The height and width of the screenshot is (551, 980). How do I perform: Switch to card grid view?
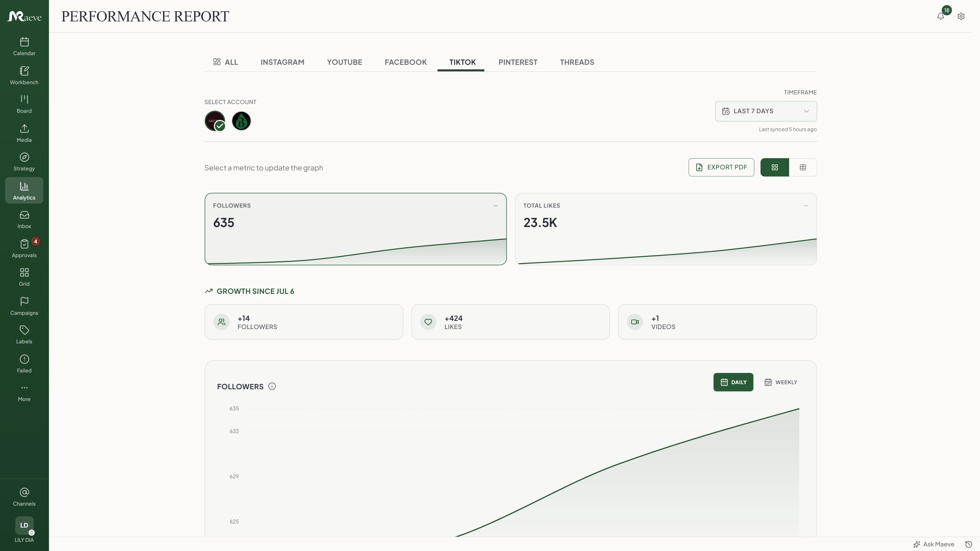(x=775, y=167)
